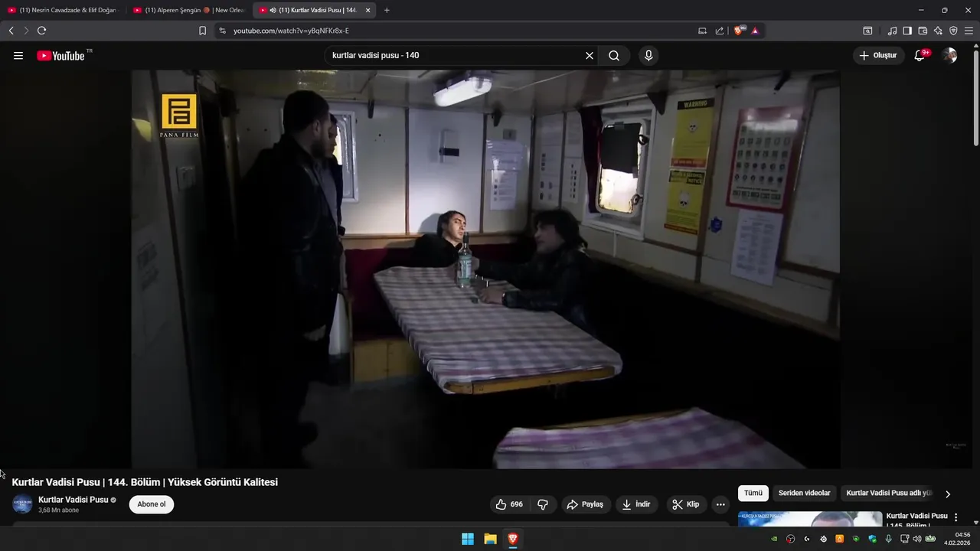Open the browser share icon

tap(720, 31)
